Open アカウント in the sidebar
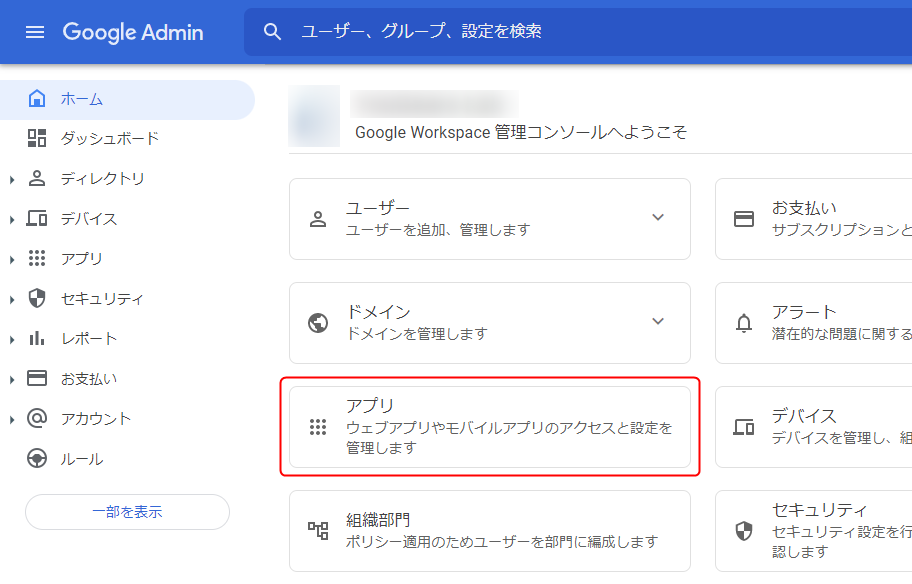Viewport: 912px width, 584px height. (96, 418)
